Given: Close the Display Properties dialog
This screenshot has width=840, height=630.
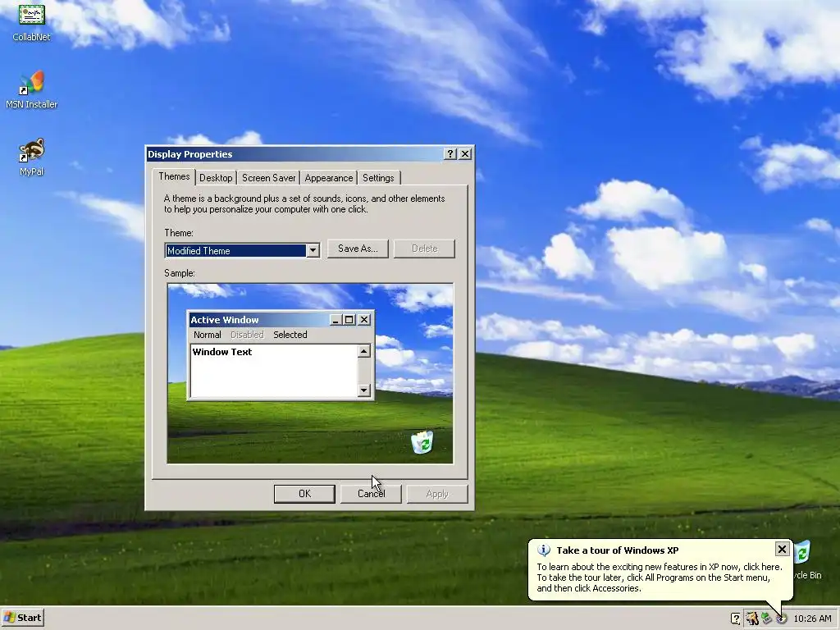Looking at the screenshot, I should pyautogui.click(x=465, y=154).
